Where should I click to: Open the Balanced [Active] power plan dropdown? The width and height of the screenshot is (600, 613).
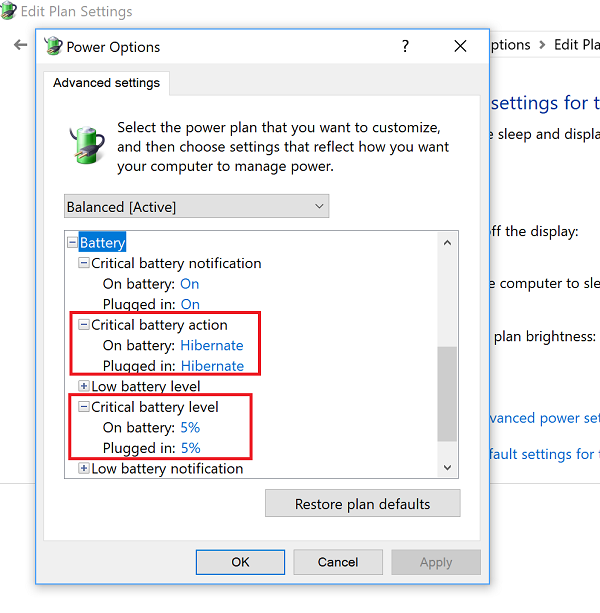tap(196, 207)
